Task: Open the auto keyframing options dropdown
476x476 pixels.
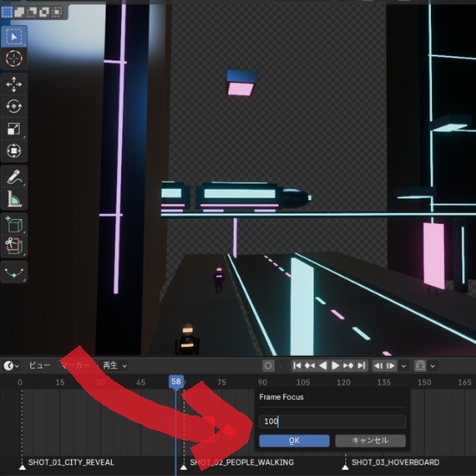Action: (281, 366)
